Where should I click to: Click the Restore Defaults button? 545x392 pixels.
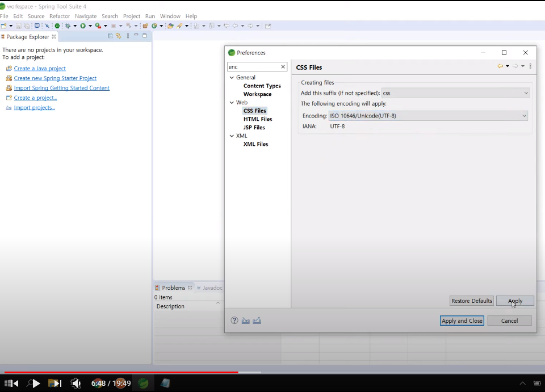(x=472, y=301)
